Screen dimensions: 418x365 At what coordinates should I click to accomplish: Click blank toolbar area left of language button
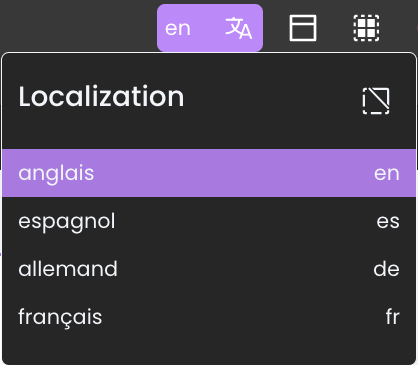78,27
